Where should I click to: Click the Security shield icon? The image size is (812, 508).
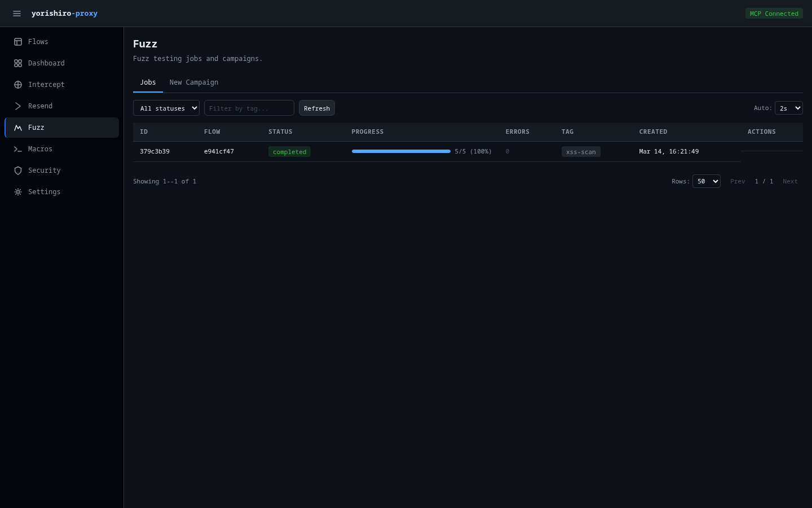pyautogui.click(x=18, y=170)
